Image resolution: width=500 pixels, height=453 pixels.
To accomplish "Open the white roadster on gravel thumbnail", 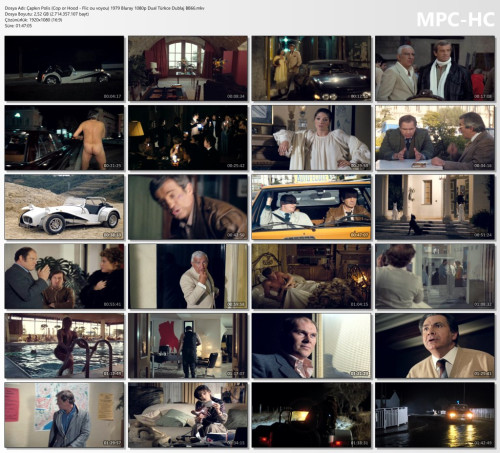I will 64,207.
